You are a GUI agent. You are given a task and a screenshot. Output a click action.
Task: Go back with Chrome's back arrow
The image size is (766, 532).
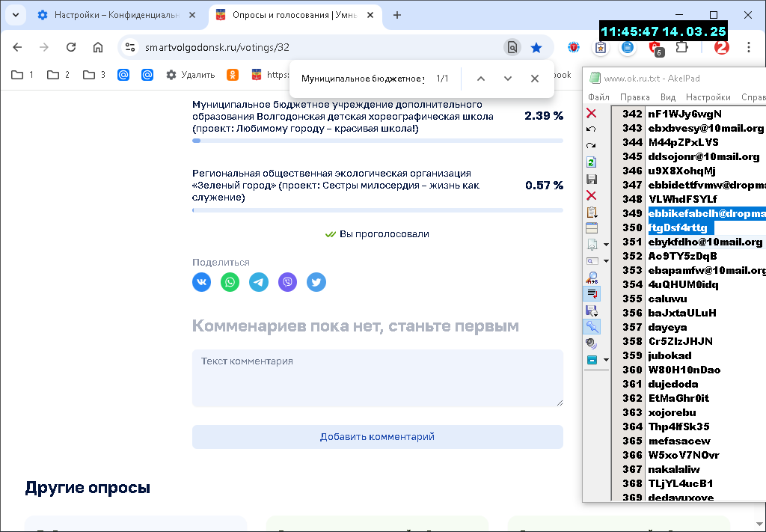point(18,47)
